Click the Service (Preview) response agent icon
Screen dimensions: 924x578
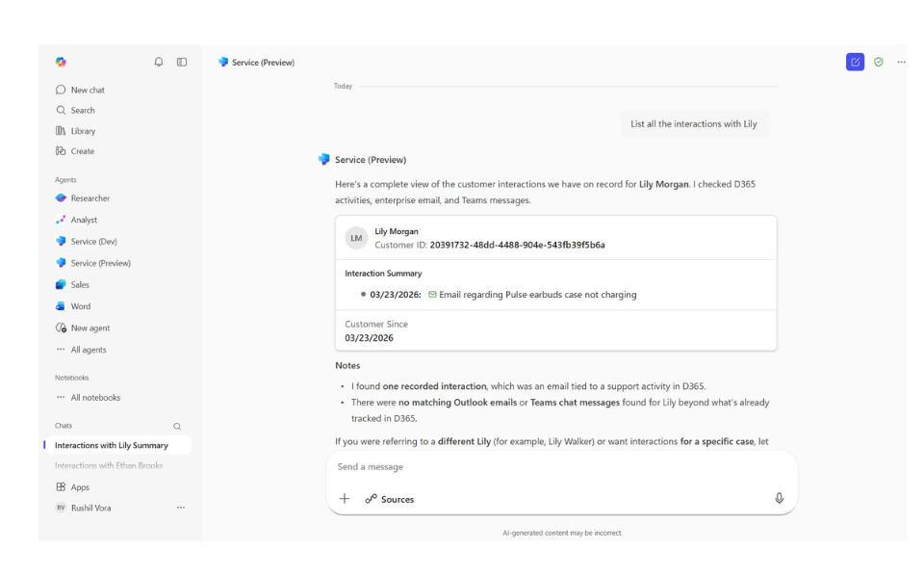(x=323, y=159)
